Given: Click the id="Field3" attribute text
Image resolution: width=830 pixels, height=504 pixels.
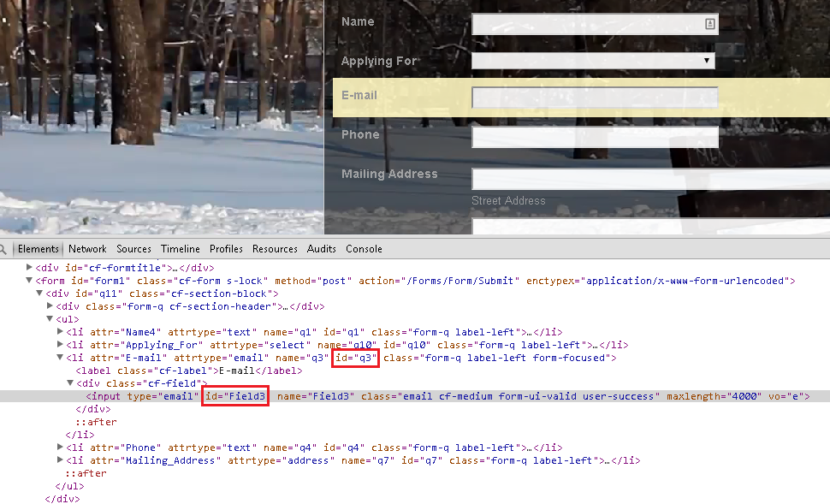Looking at the screenshot, I should pos(235,396).
